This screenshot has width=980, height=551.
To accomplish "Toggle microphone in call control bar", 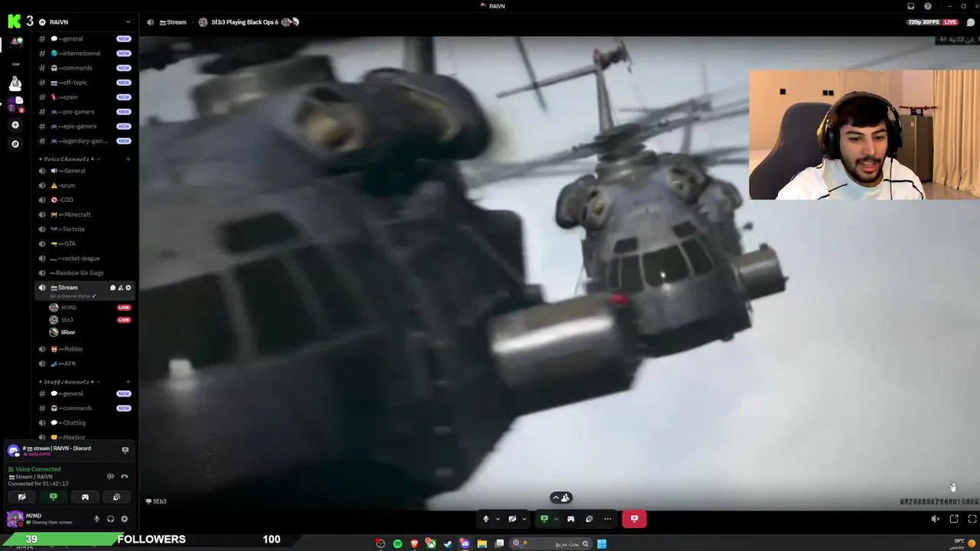I will [485, 519].
